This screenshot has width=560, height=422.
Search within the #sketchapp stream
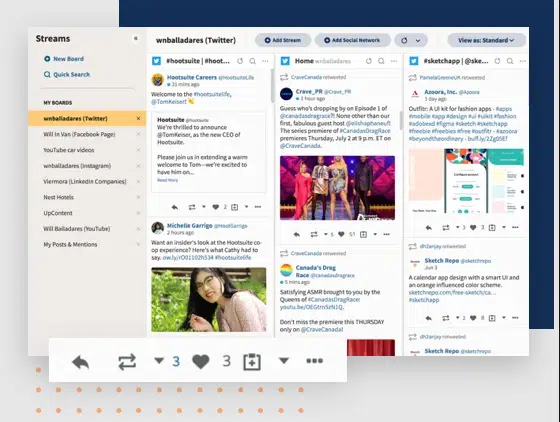pyautogui.click(x=510, y=61)
